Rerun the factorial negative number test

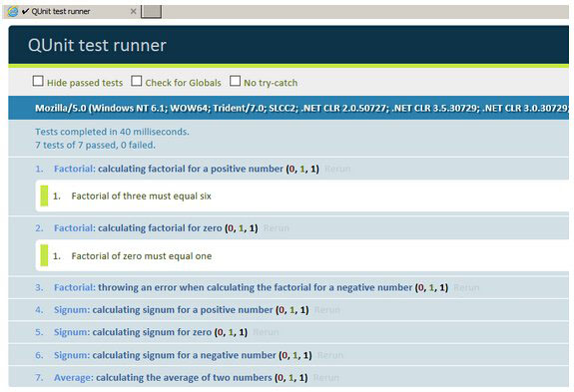pos(466,287)
